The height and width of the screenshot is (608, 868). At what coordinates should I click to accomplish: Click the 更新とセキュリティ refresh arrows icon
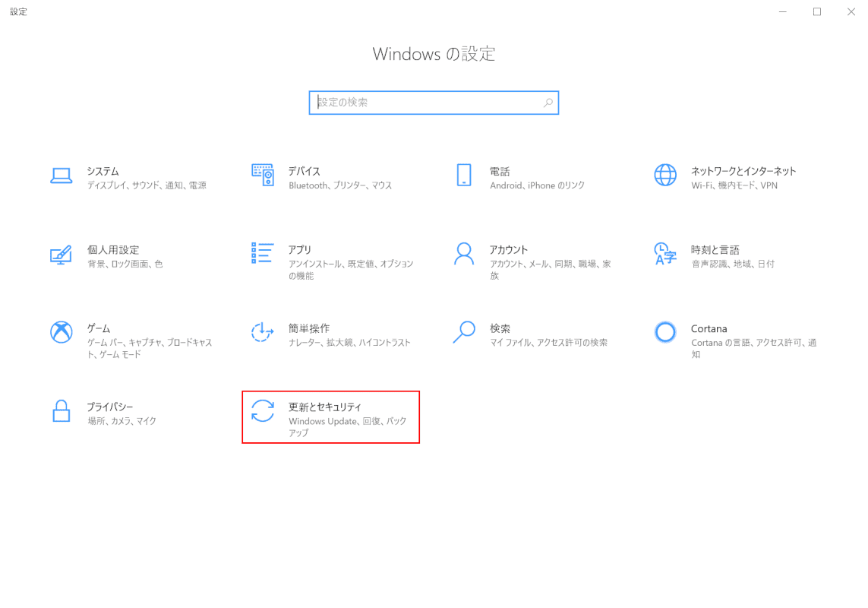click(x=263, y=411)
